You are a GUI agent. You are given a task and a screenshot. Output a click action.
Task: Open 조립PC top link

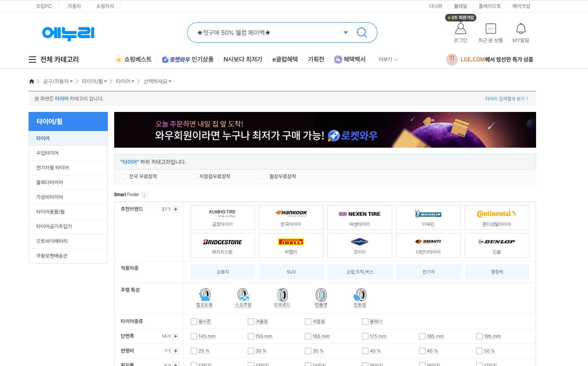tap(44, 6)
